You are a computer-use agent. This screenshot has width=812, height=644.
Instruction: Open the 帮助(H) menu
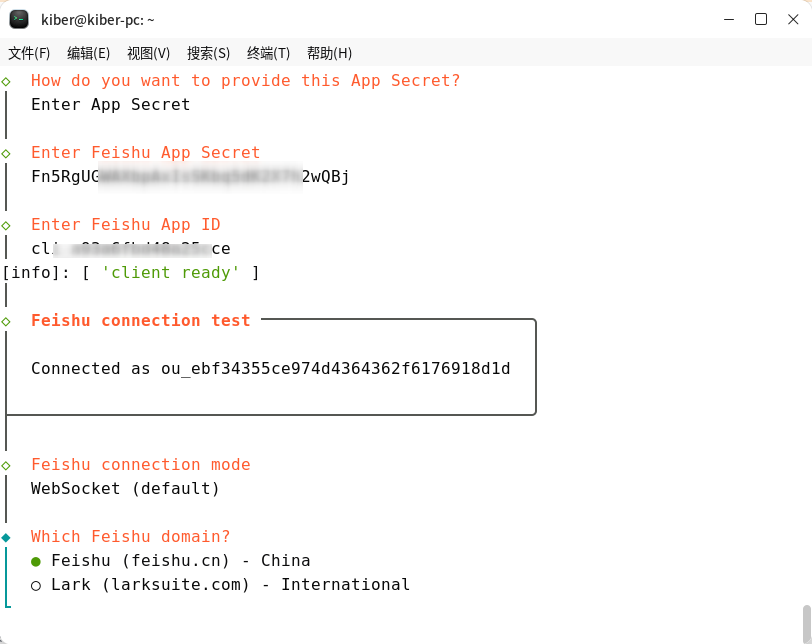[329, 53]
